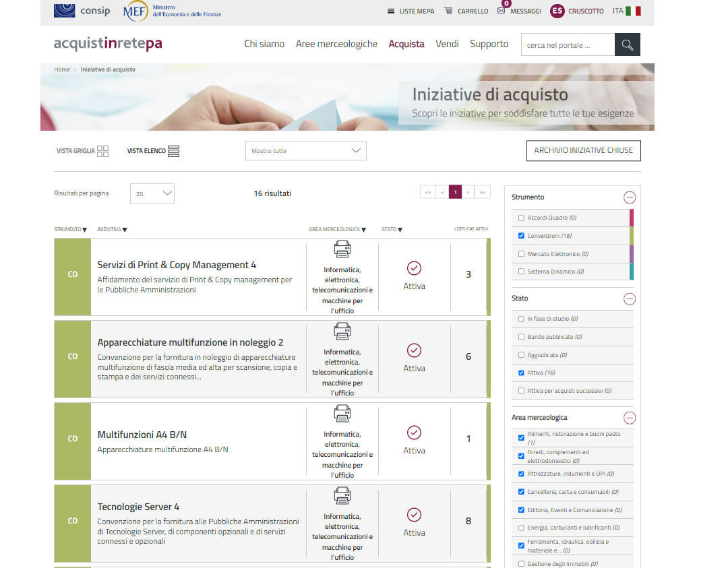Viewport: 728px width, 568px height.
Task: Click Archivio Iniziative Chiuse button
Action: (x=583, y=151)
